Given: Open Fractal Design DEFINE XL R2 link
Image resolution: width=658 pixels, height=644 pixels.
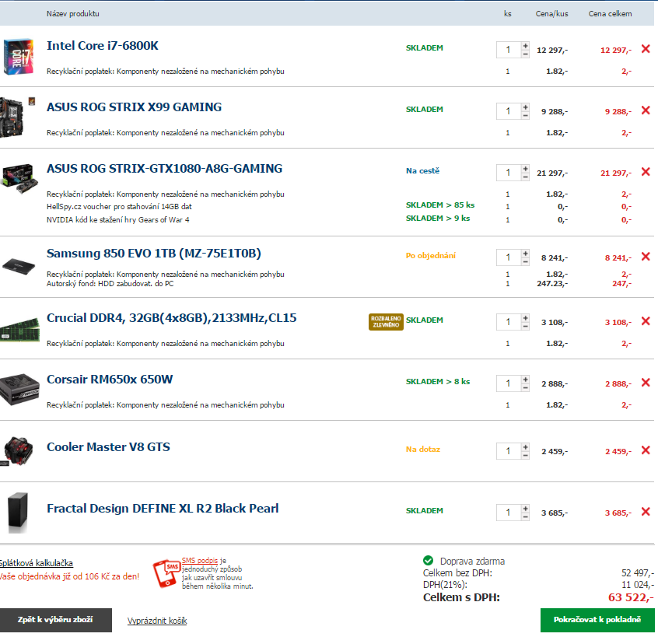Looking at the screenshot, I should pos(163,509).
